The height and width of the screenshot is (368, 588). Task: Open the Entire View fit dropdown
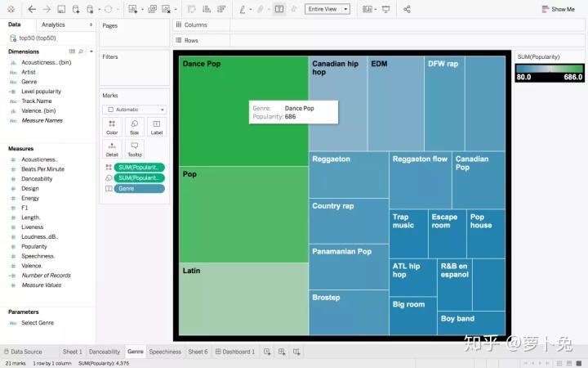pos(327,9)
